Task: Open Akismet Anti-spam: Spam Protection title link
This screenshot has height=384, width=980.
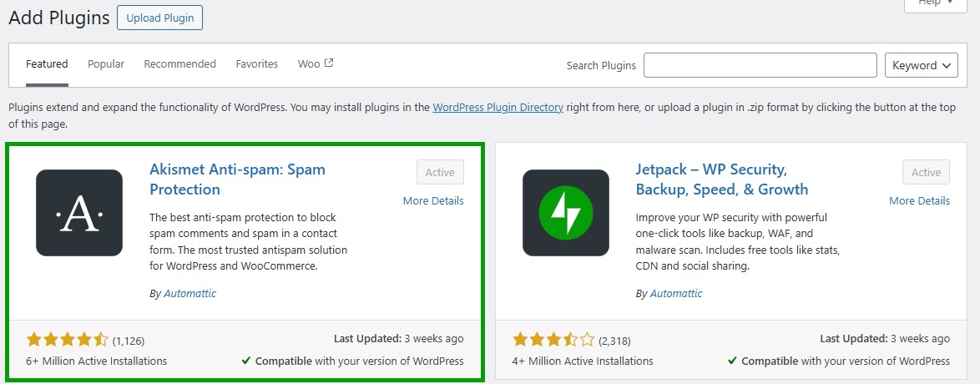Action: click(x=238, y=179)
